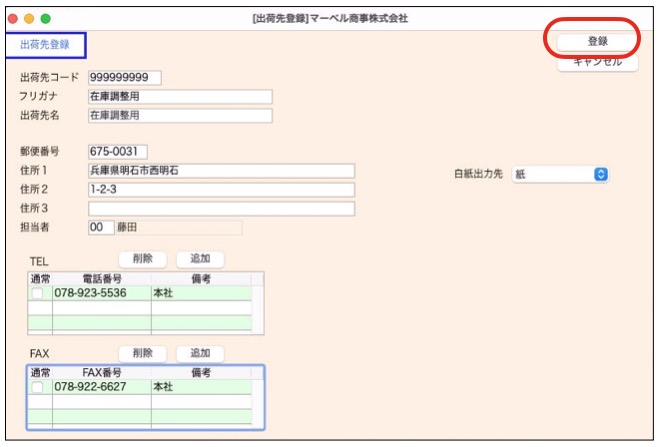Click the 担当者 code field showing 00
The image size is (668, 447).
click(x=100, y=228)
